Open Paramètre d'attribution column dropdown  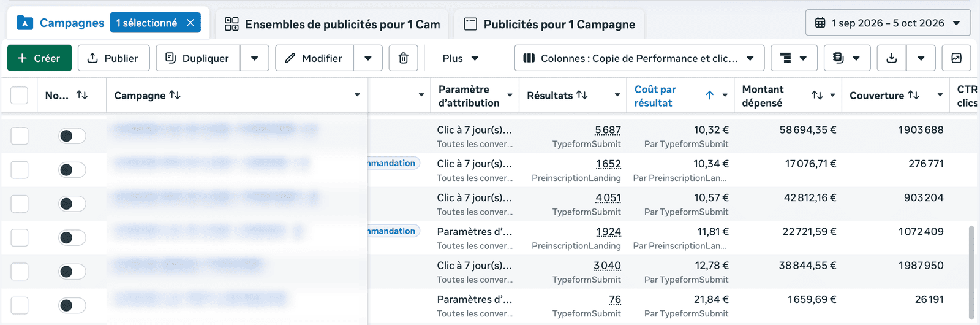pyautogui.click(x=510, y=95)
